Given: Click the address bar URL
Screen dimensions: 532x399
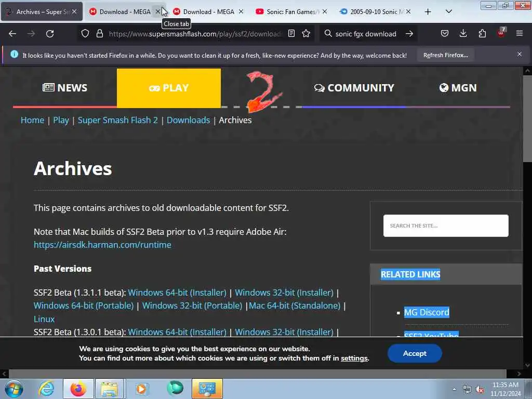Looking at the screenshot, I should tap(195, 34).
